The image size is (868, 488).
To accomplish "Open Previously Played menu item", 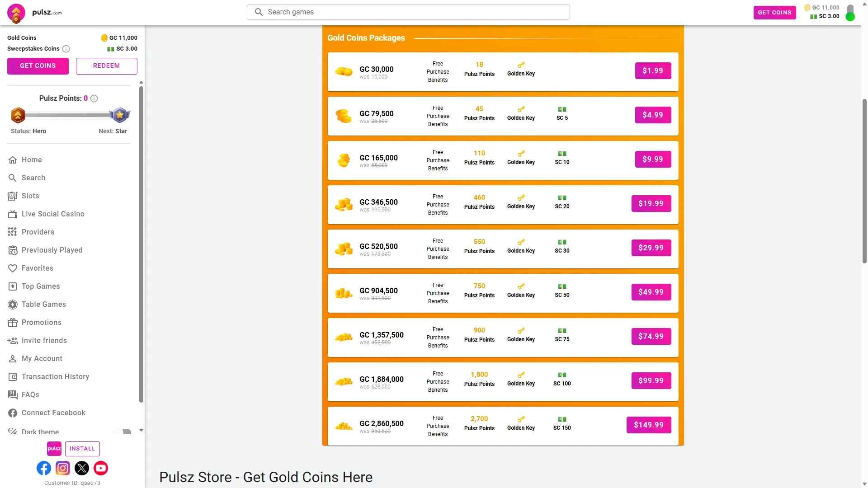I will [52, 250].
